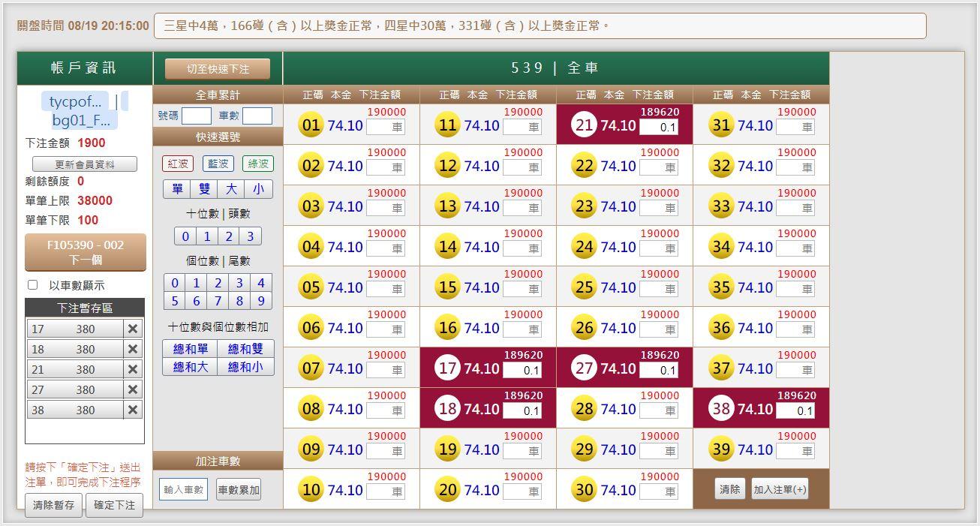Select yellow number ball 39
980x526 pixels.
pos(720,449)
